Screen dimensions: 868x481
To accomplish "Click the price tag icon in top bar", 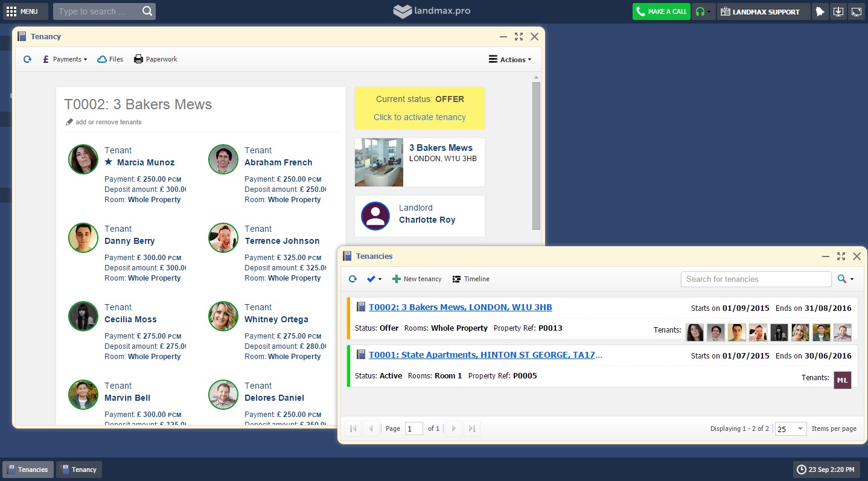I will (x=819, y=11).
